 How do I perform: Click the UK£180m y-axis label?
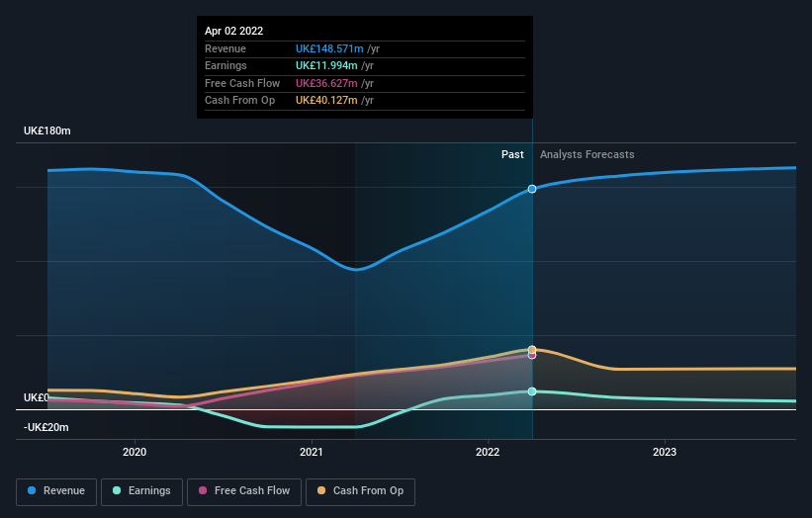47,130
